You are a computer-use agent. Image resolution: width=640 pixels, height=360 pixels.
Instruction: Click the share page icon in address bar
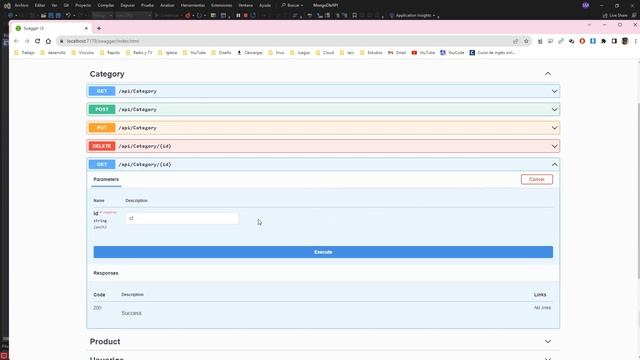click(516, 41)
